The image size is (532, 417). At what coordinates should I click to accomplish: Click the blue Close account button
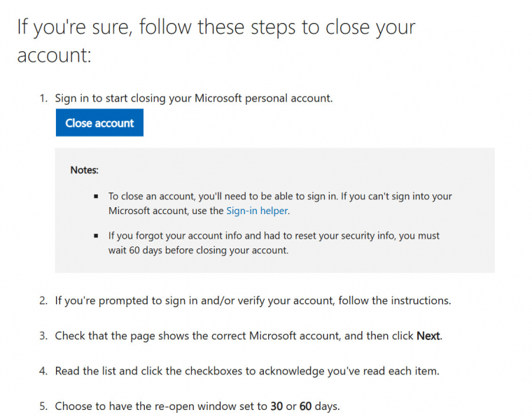(x=99, y=123)
